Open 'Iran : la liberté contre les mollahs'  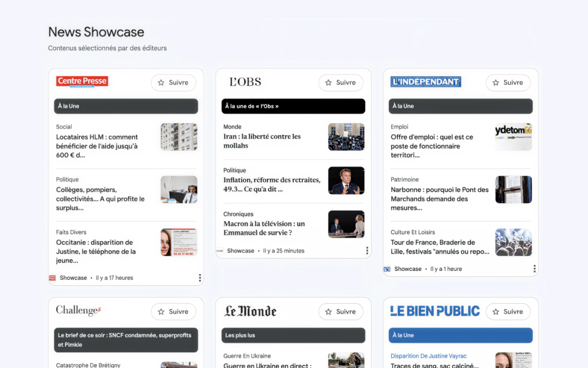tap(262, 141)
